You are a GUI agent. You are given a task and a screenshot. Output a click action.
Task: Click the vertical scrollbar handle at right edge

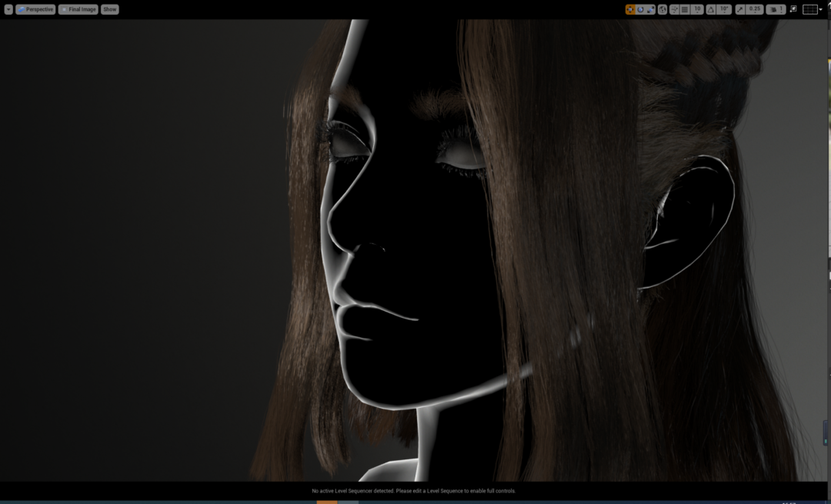coord(825,433)
